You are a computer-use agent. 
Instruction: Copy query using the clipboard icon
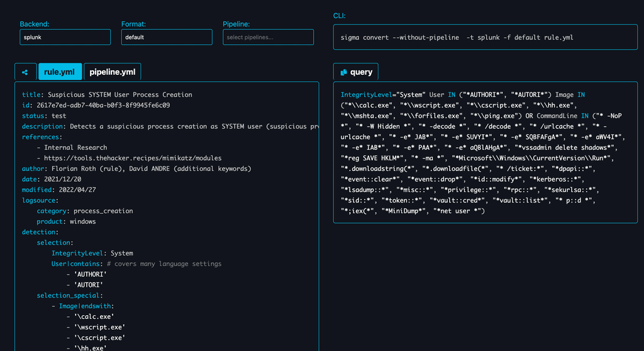pyautogui.click(x=344, y=72)
